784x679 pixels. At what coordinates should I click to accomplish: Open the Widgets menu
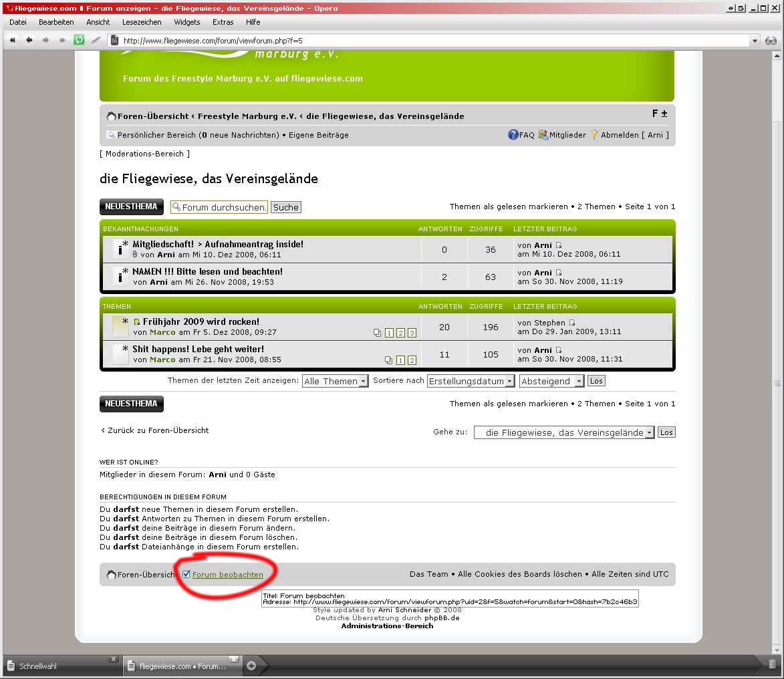click(186, 22)
